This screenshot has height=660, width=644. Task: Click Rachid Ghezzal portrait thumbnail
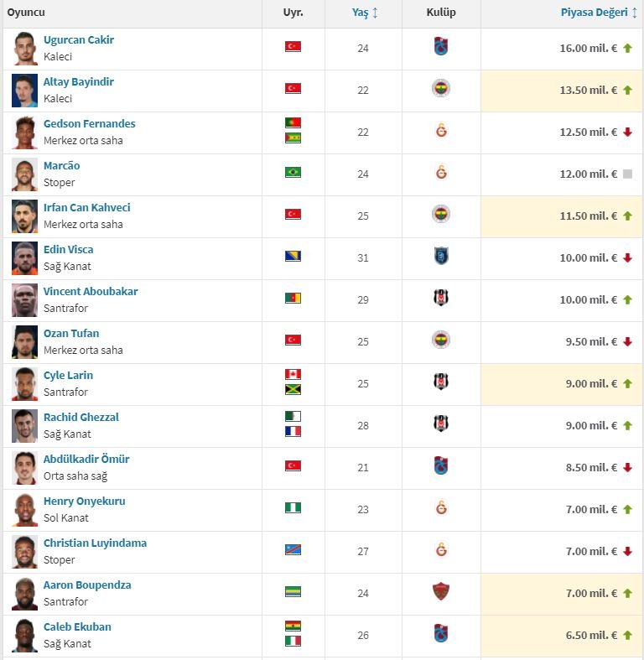[x=25, y=425]
